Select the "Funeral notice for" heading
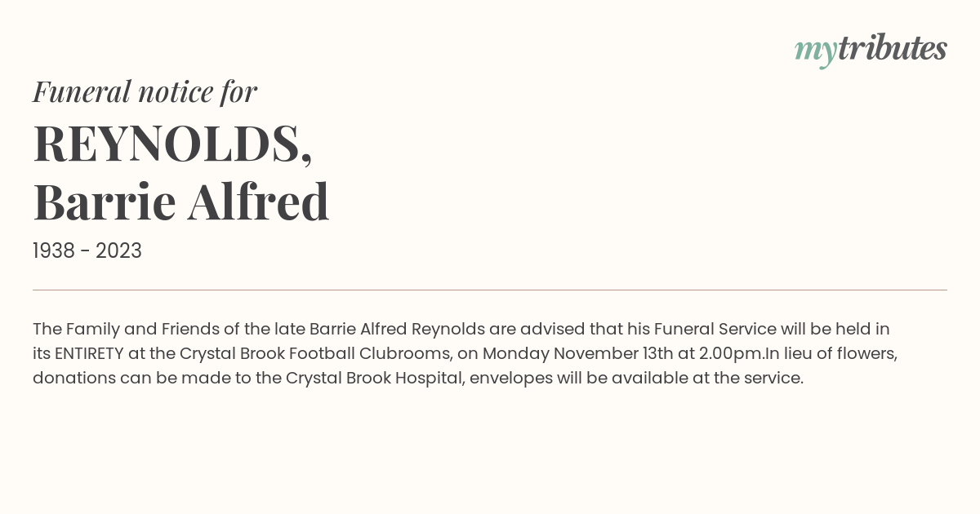The width and height of the screenshot is (980, 514). (145, 91)
